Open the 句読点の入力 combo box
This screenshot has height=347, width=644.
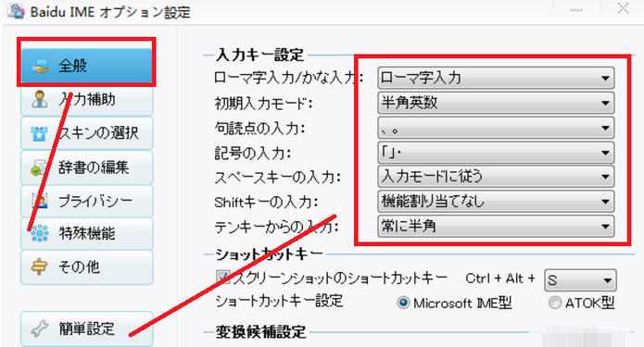496,128
